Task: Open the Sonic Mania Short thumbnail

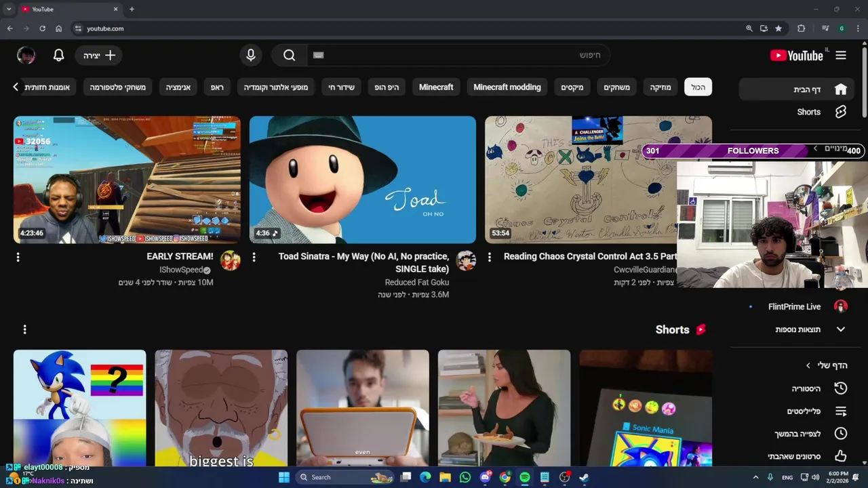Action: tap(646, 408)
